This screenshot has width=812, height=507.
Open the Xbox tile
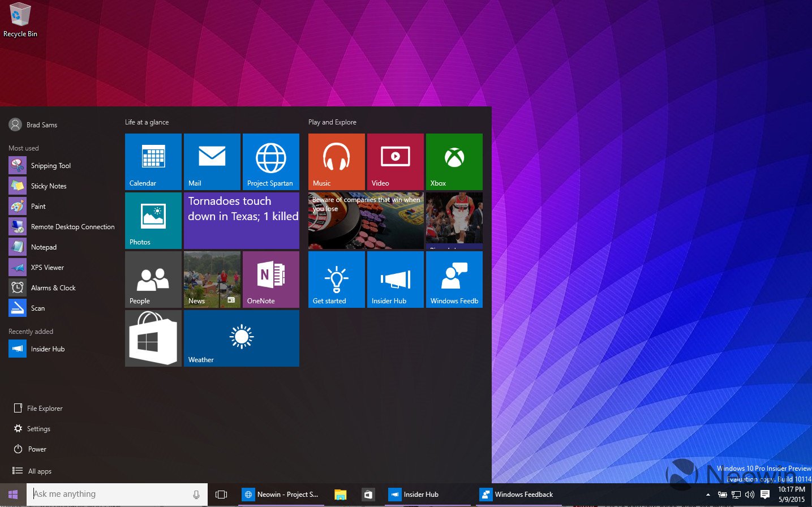click(454, 161)
